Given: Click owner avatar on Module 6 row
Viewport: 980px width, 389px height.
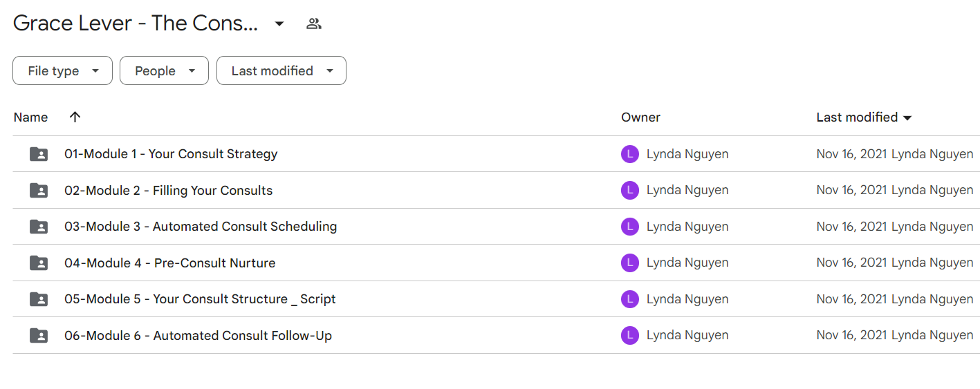Looking at the screenshot, I should (630, 335).
